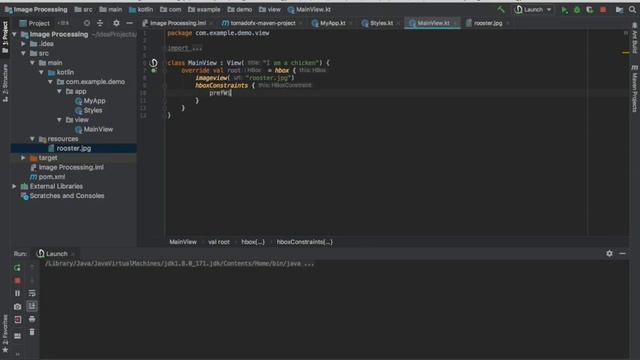This screenshot has width=640, height=360.
Task: Collapse all in the Project panel
Action: click(x=100, y=23)
